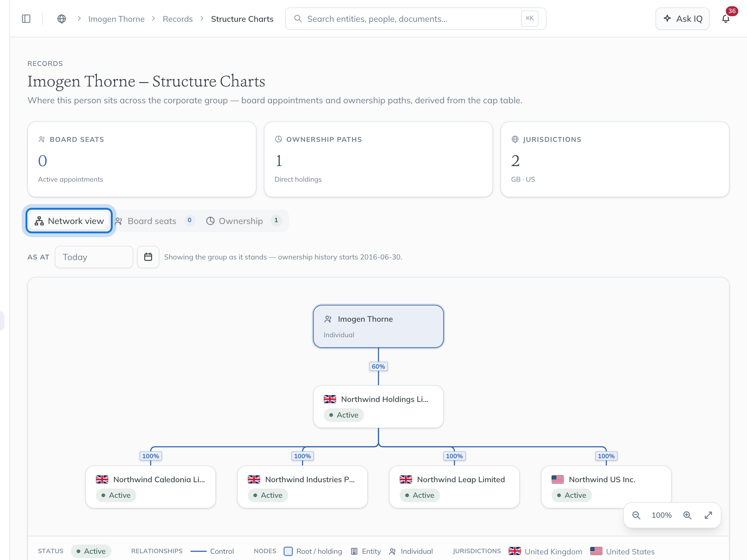Image resolution: width=747 pixels, height=560 pixels.
Task: Zoom out of the chart
Action: pyautogui.click(x=636, y=515)
